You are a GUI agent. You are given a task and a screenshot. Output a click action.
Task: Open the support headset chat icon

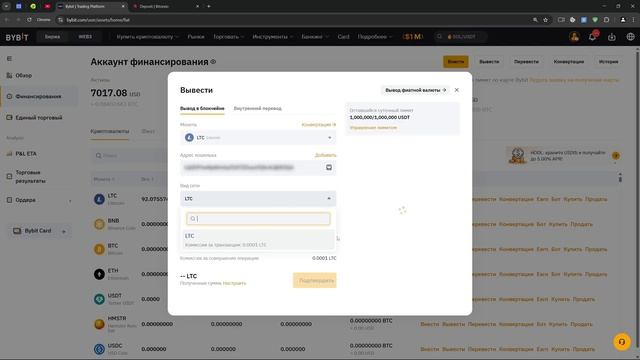[x=622, y=342]
